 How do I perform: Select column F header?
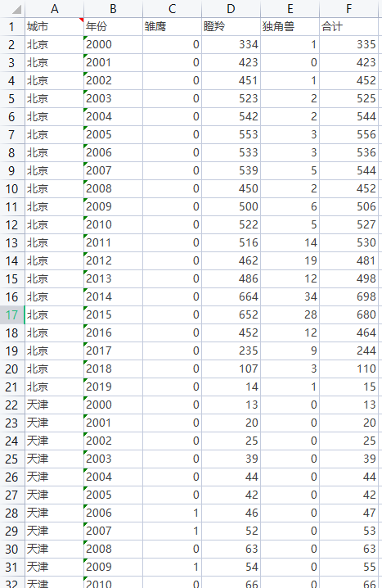coord(348,9)
